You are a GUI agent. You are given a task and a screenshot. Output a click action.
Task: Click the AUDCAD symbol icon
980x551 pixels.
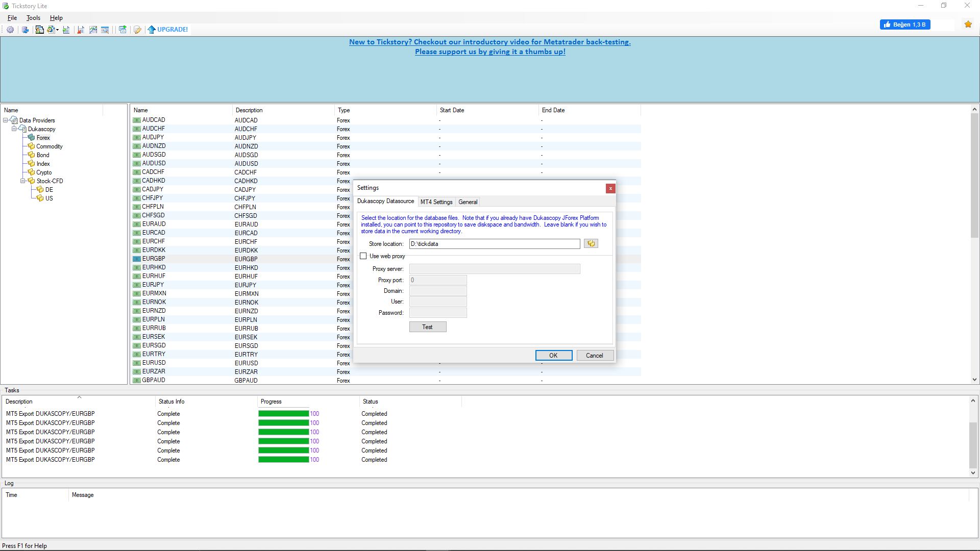coord(137,120)
